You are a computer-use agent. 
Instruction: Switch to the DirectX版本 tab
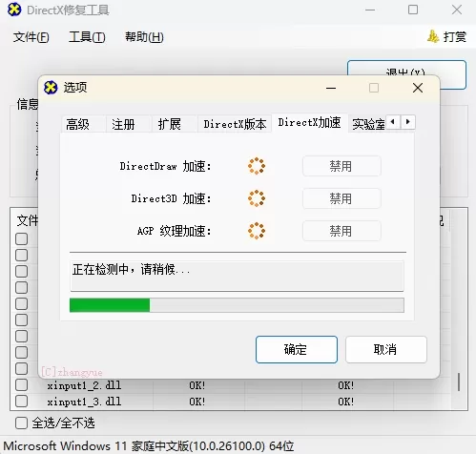pos(235,124)
